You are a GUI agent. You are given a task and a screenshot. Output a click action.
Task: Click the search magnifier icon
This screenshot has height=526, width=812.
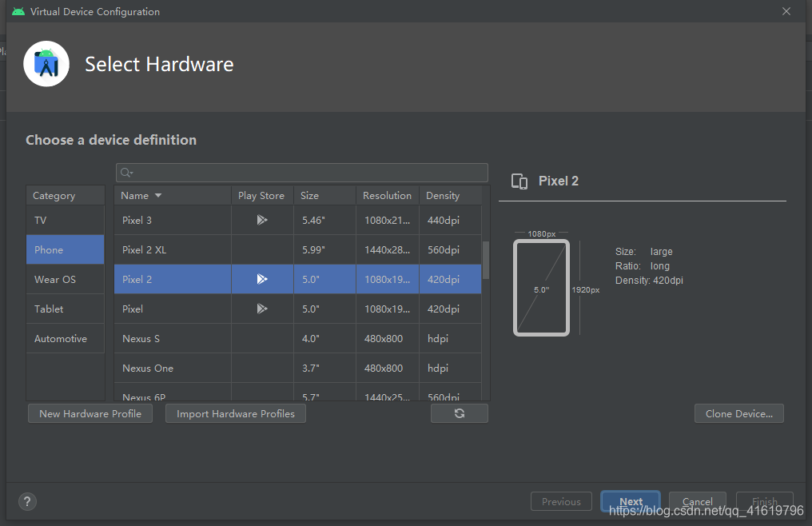click(x=124, y=172)
